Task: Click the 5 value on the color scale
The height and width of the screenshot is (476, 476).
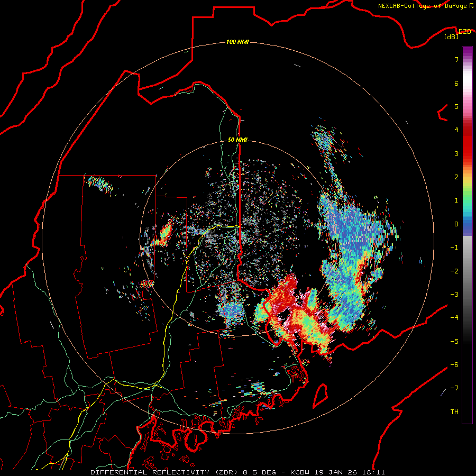Action: 456,106
